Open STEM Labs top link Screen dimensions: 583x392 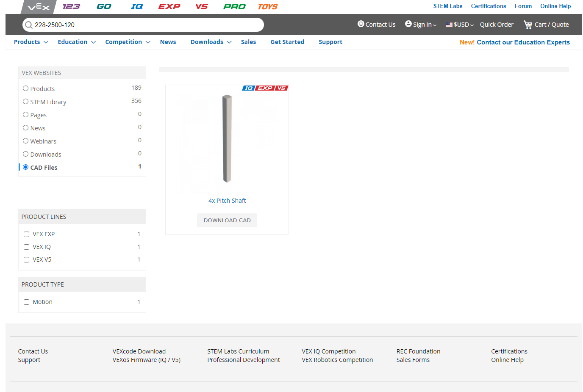click(x=448, y=6)
